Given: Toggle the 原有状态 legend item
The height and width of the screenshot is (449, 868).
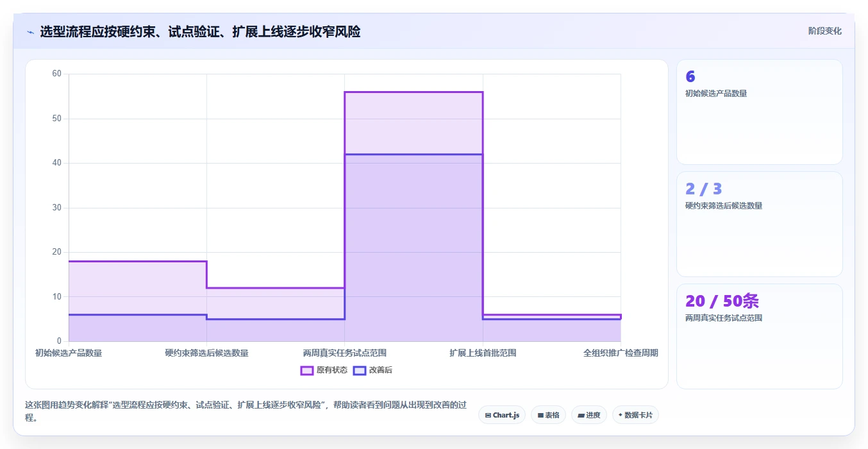Looking at the screenshot, I should (324, 370).
